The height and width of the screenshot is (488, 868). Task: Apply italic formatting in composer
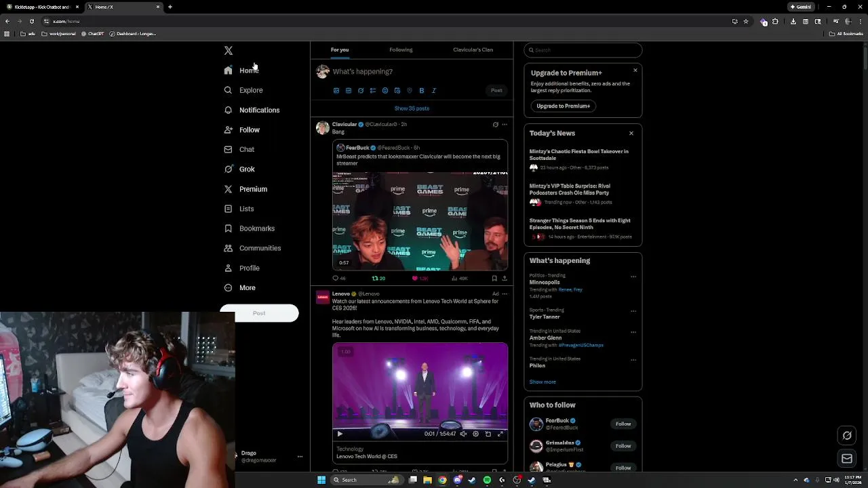point(434,90)
